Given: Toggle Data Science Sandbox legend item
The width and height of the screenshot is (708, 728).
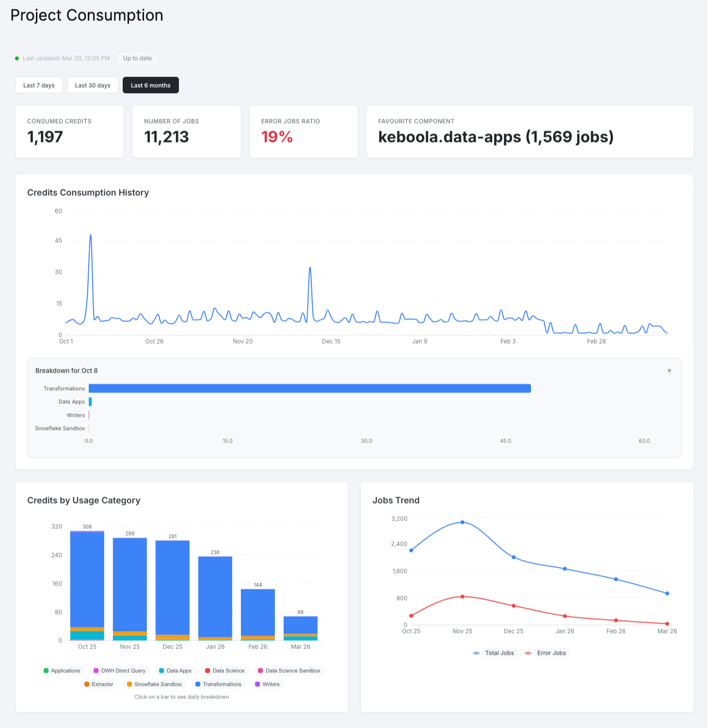Looking at the screenshot, I should coord(289,671).
